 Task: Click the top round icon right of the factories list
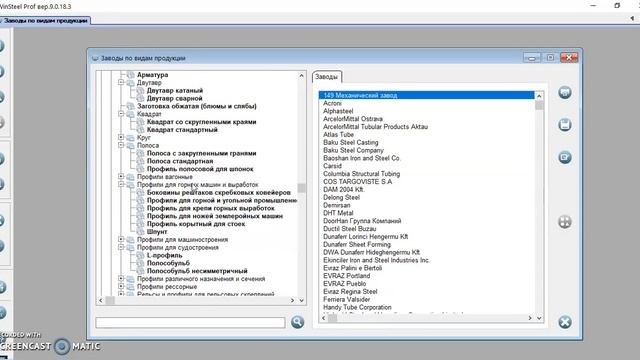[x=565, y=93]
